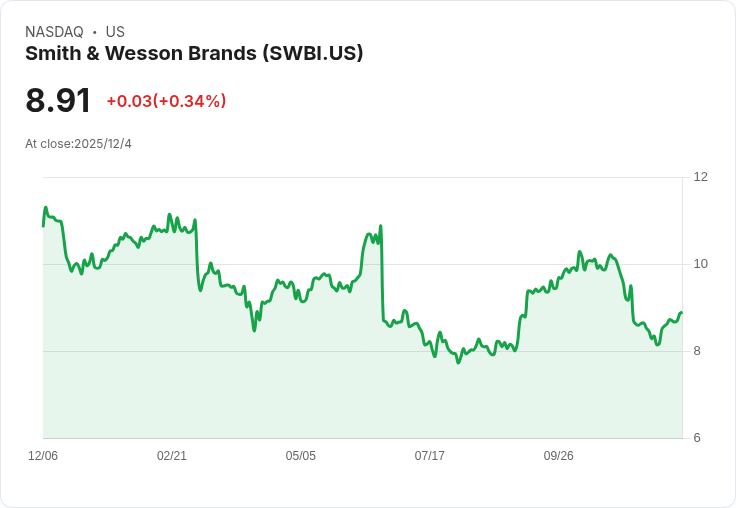Click the 8.91 current price
This screenshot has height=508, width=736.
tap(58, 100)
